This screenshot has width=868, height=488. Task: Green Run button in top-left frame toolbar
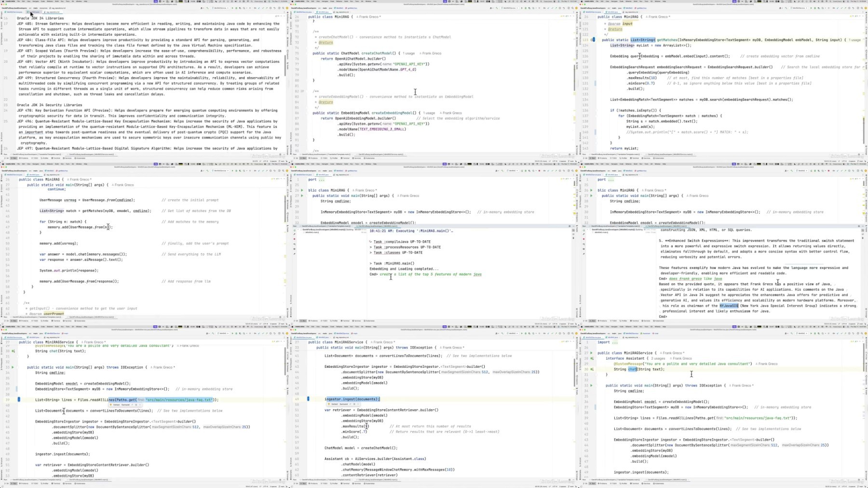tap(232, 8)
